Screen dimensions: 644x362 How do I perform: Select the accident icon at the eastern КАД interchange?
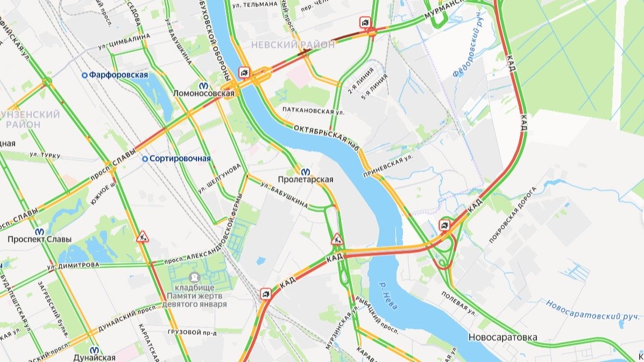[x=444, y=225]
